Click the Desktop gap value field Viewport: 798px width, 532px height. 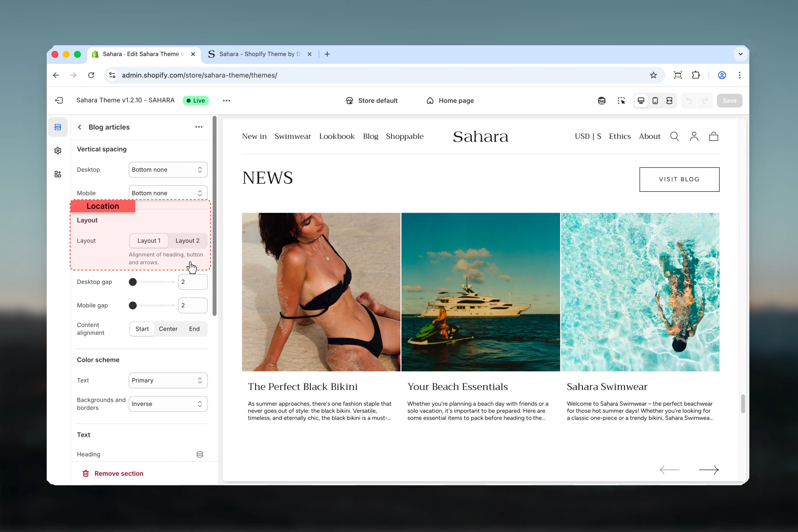coord(193,282)
